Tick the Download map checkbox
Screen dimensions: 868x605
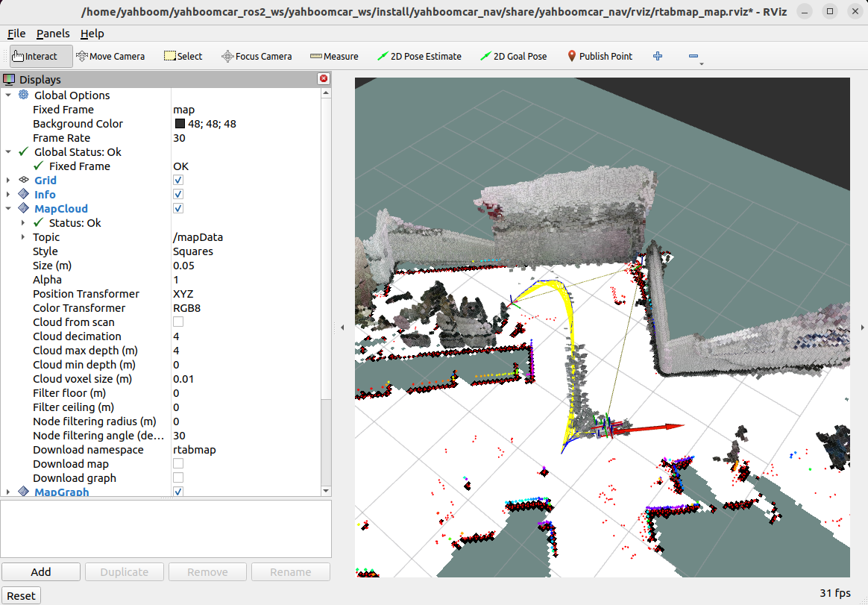tap(178, 464)
